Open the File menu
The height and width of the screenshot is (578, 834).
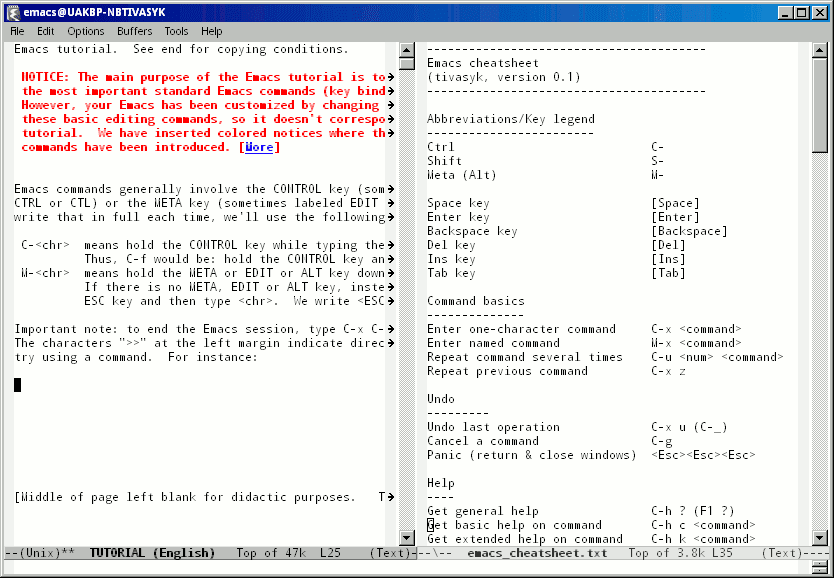point(17,31)
